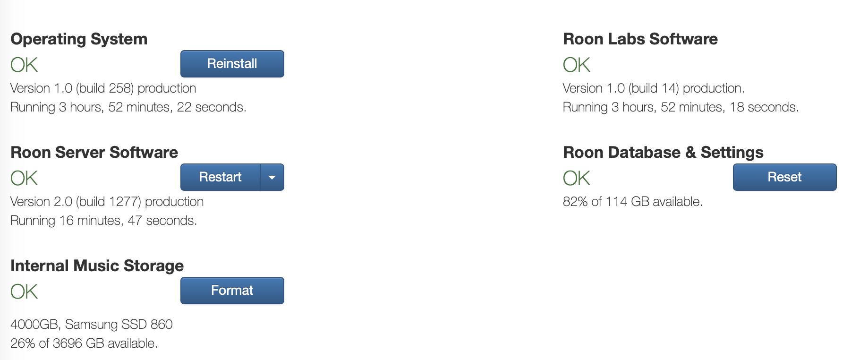
Task: Click the OK status below Roon Server Software
Action: click(x=23, y=178)
